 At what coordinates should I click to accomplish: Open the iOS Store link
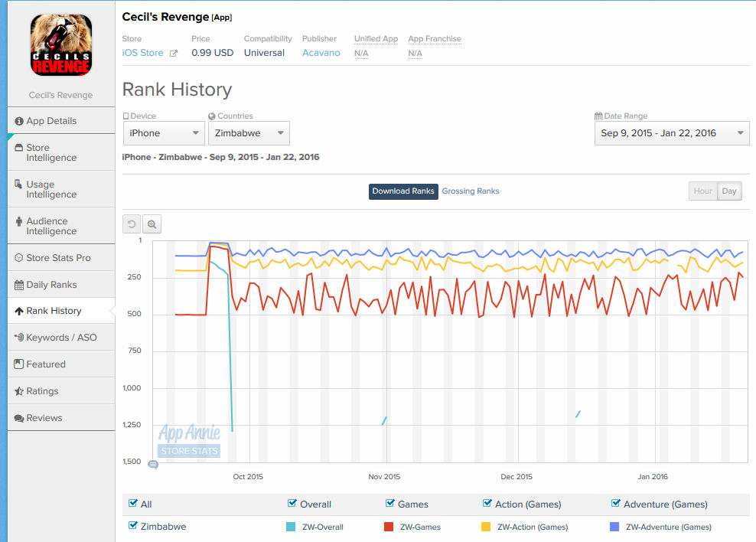[143, 53]
